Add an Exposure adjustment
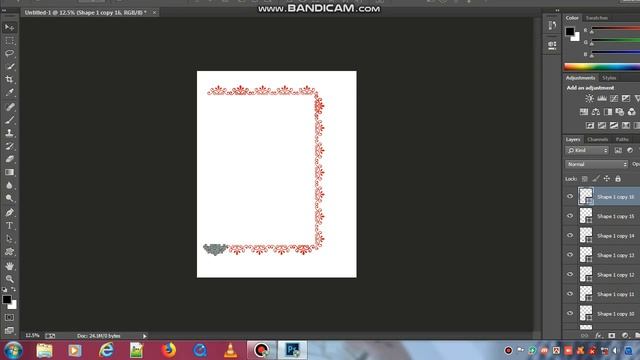 coord(626,99)
